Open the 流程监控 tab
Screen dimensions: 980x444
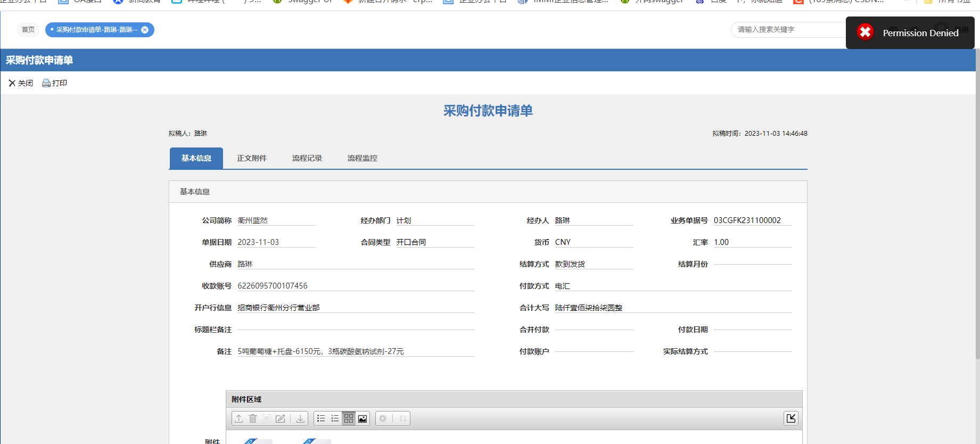(x=363, y=158)
